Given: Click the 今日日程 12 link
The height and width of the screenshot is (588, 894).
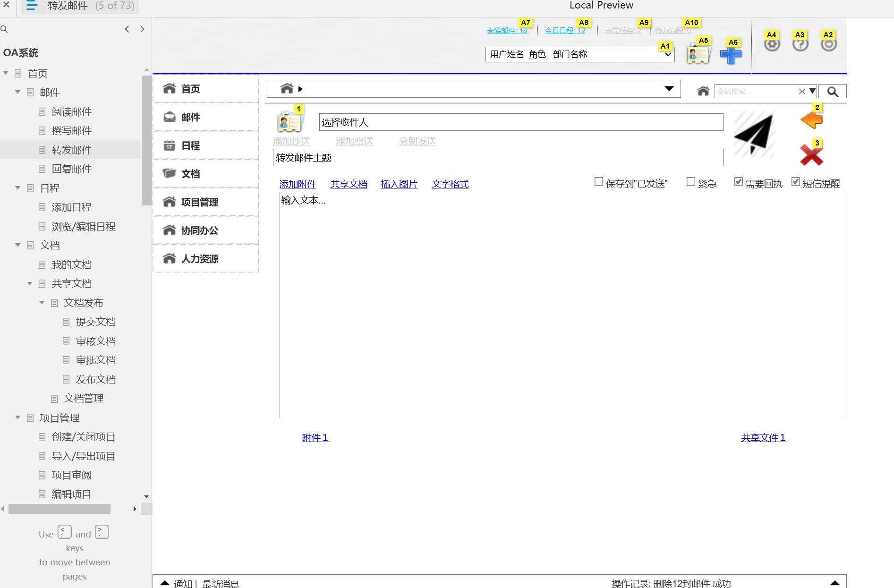Looking at the screenshot, I should (565, 31).
